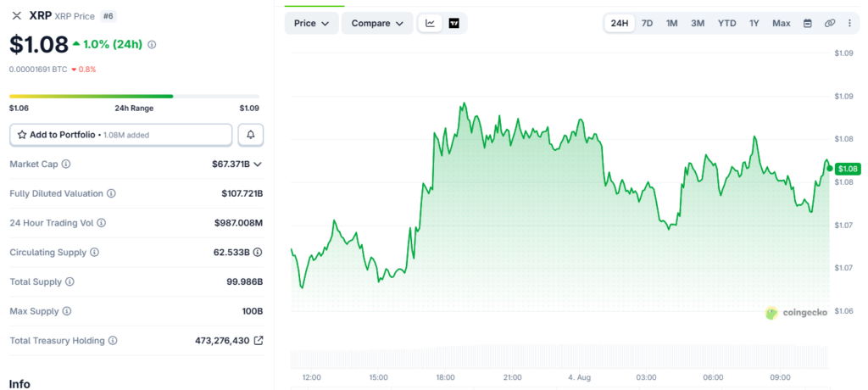Open the chart more options menu
This screenshot has width=868, height=390.
(849, 23)
